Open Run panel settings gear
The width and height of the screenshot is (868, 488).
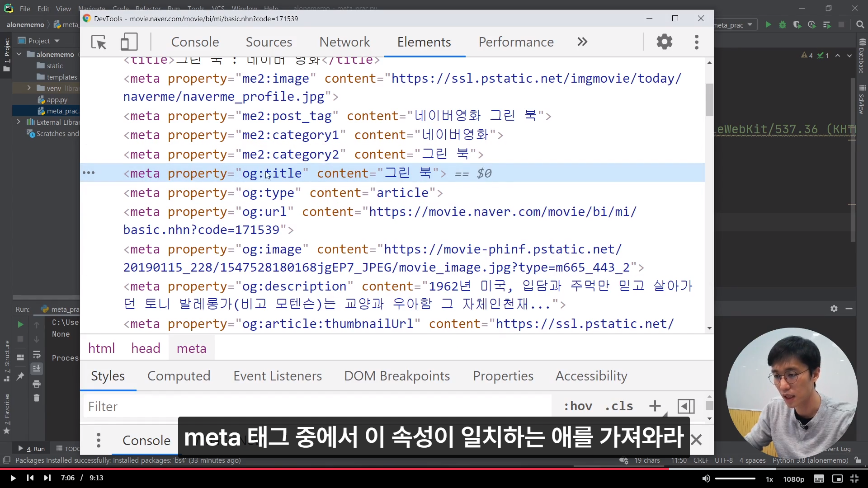[x=834, y=309]
